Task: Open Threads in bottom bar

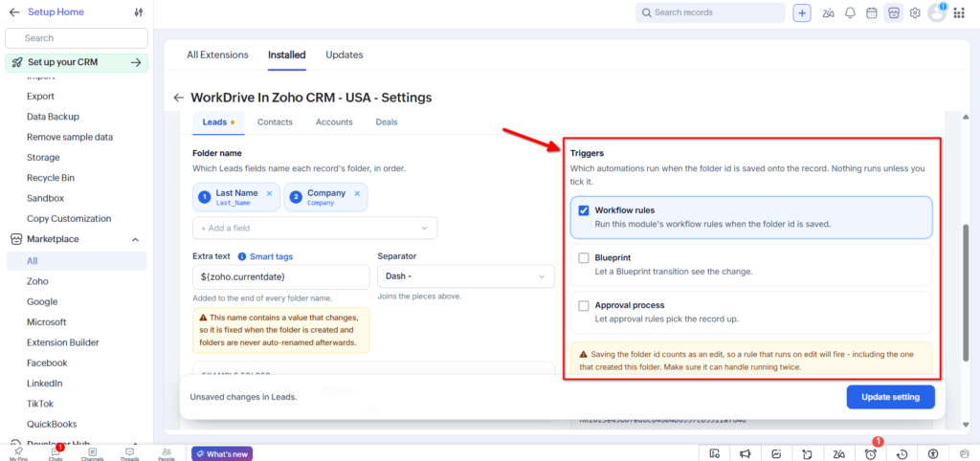Action: [x=129, y=453]
